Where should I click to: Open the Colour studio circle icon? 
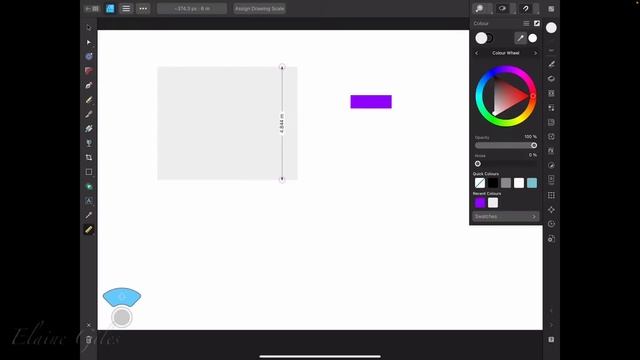pos(551,28)
